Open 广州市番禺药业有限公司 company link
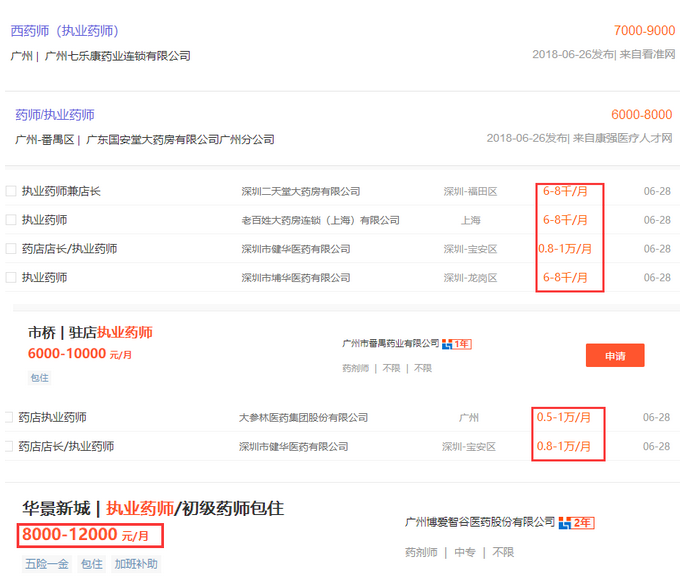 [x=391, y=344]
